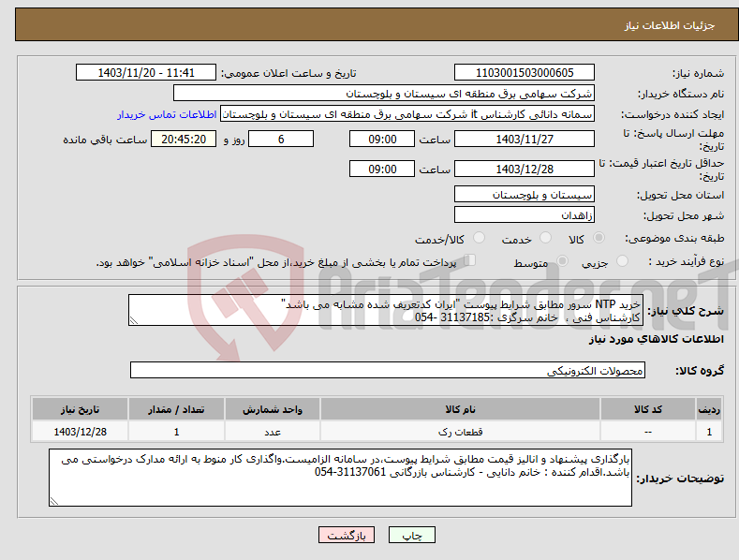Click the delivery province field سیستان و بلوچستان

[x=525, y=194]
